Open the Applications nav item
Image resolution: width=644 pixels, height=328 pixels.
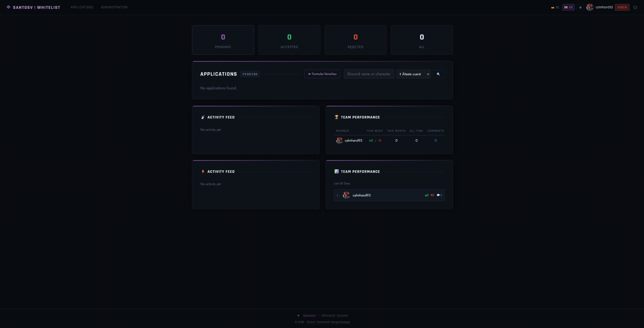click(x=82, y=7)
